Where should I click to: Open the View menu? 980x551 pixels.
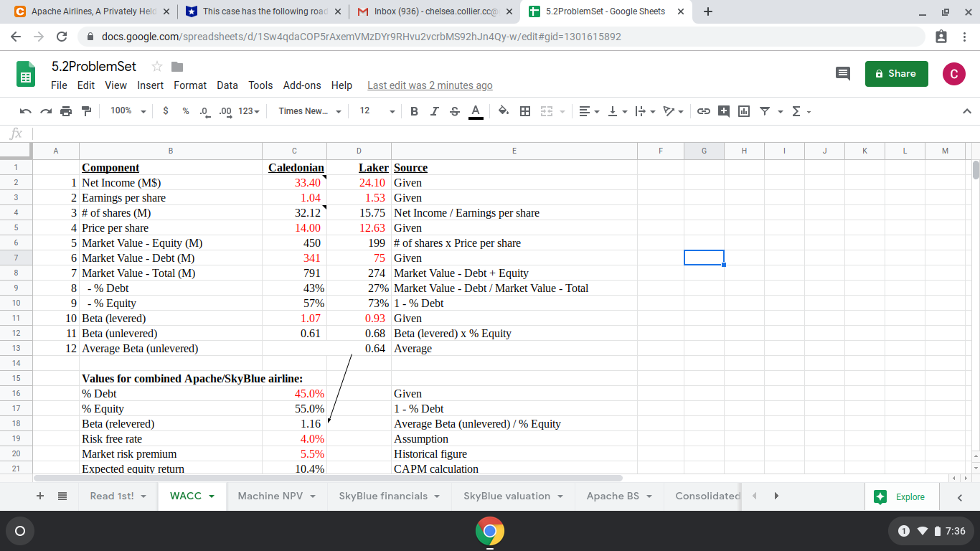tap(116, 85)
